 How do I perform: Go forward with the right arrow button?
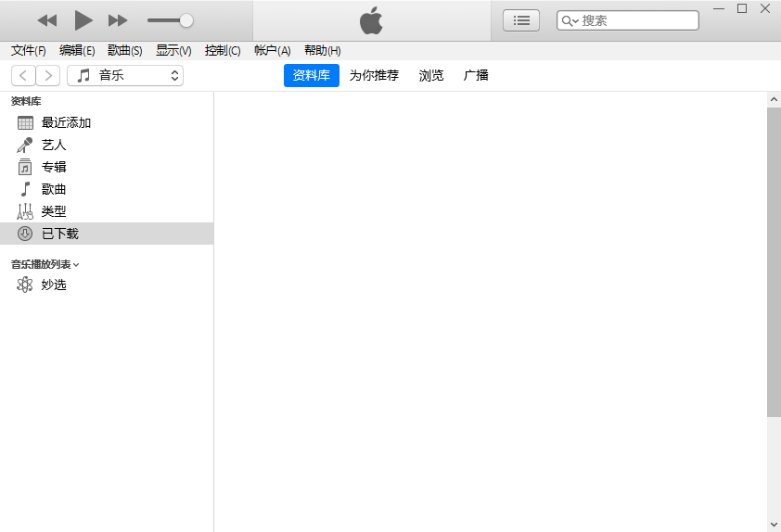click(48, 76)
